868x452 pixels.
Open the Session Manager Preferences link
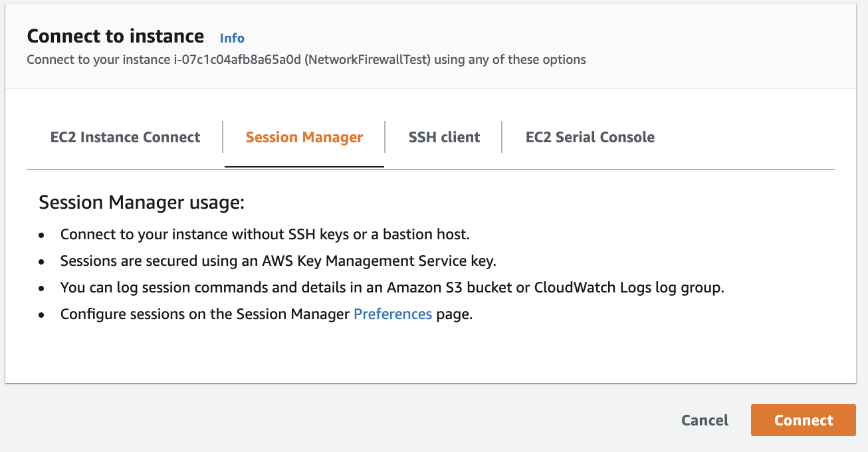[x=393, y=314]
